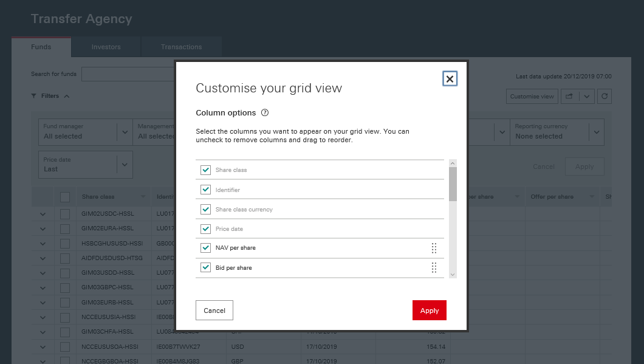Click the Filters funnel icon
The height and width of the screenshot is (364, 644).
coord(34,96)
